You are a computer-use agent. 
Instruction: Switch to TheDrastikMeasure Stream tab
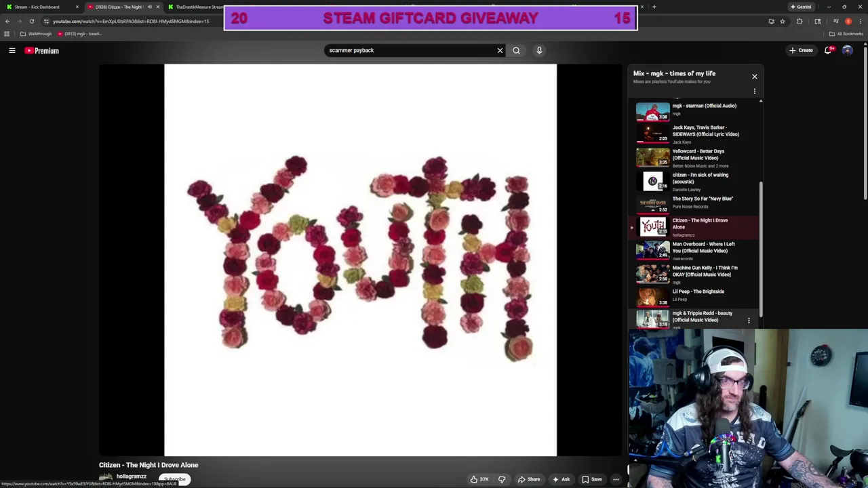195,7
